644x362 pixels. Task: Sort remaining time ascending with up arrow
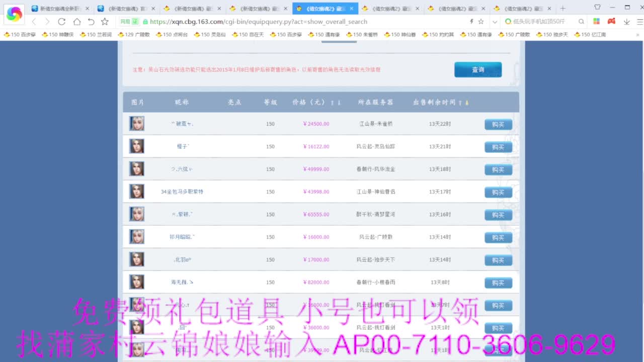(x=460, y=103)
